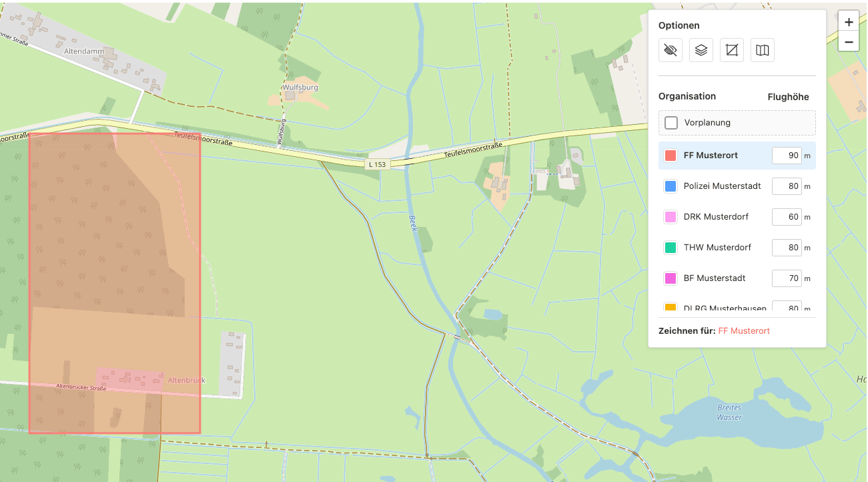This screenshot has width=868, height=482.
Task: Select the FF Musterort organisation row
Action: tap(711, 156)
